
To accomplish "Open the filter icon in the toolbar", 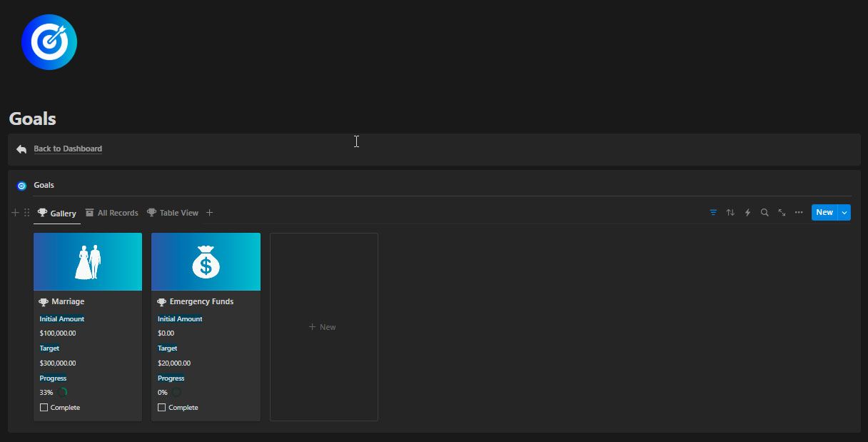I will click(x=713, y=213).
